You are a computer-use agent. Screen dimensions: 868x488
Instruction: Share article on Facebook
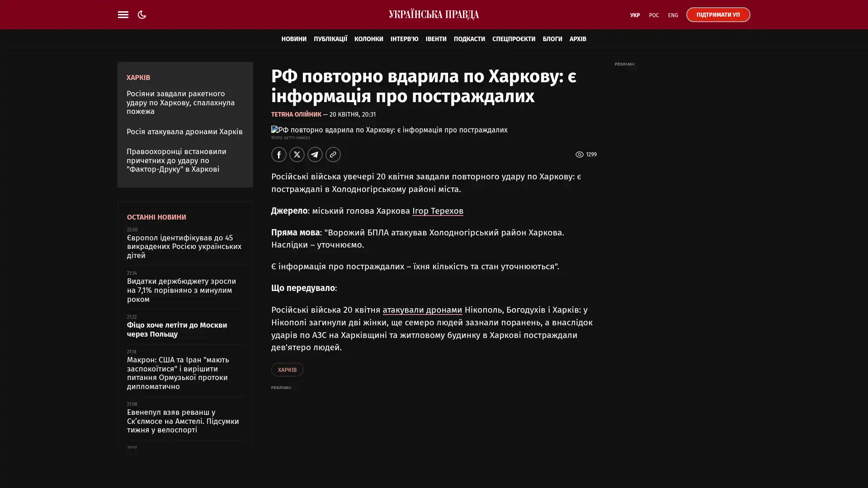point(278,155)
